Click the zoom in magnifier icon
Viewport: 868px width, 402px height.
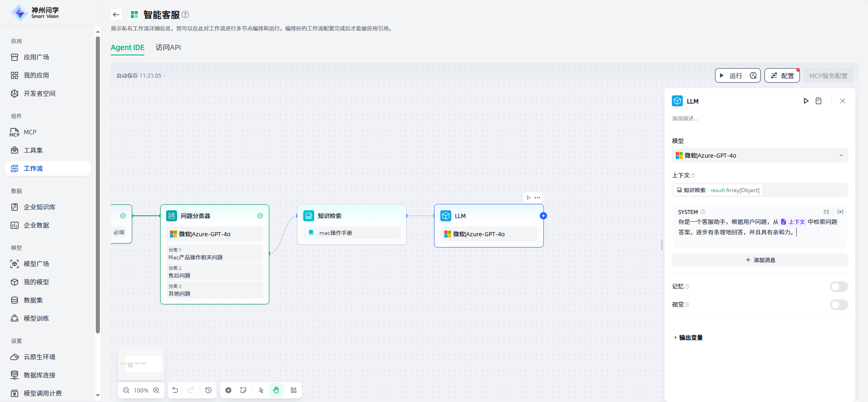156,390
